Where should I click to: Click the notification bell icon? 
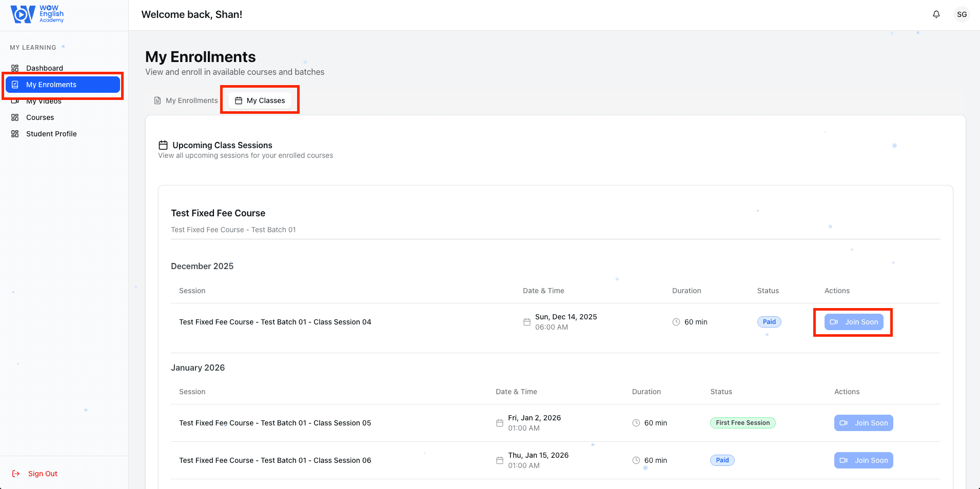[x=936, y=14]
